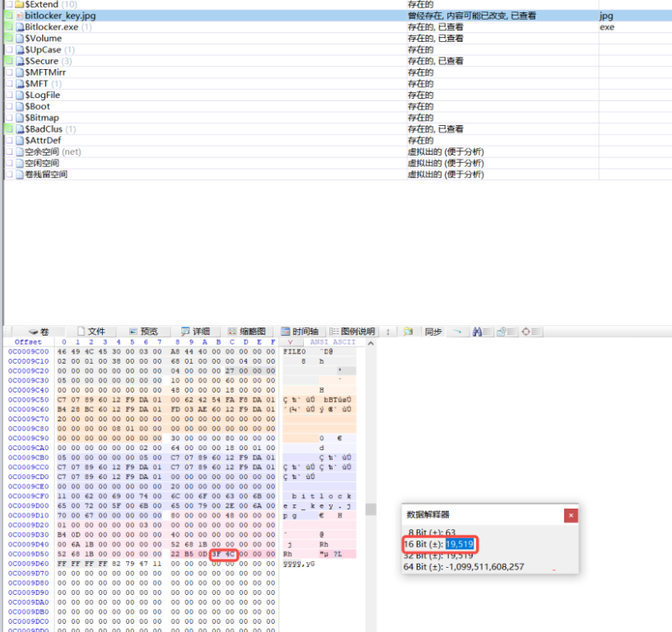Check the selection box next to $Secure
Image resolution: width=672 pixels, height=632 pixels.
[x=7, y=61]
